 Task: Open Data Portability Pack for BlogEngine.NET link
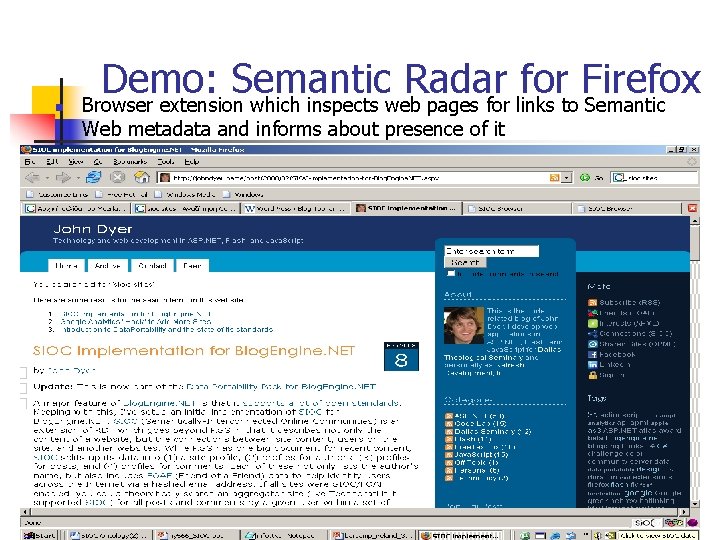click(281, 387)
